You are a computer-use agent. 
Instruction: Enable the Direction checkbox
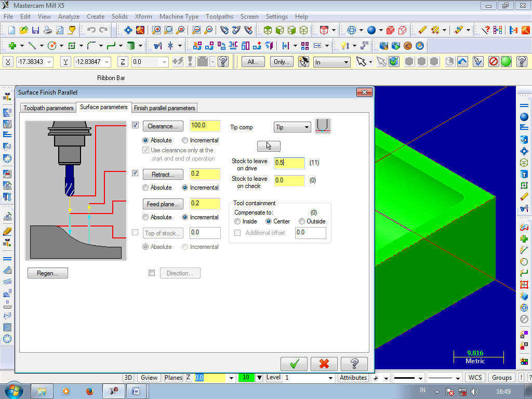[152, 273]
